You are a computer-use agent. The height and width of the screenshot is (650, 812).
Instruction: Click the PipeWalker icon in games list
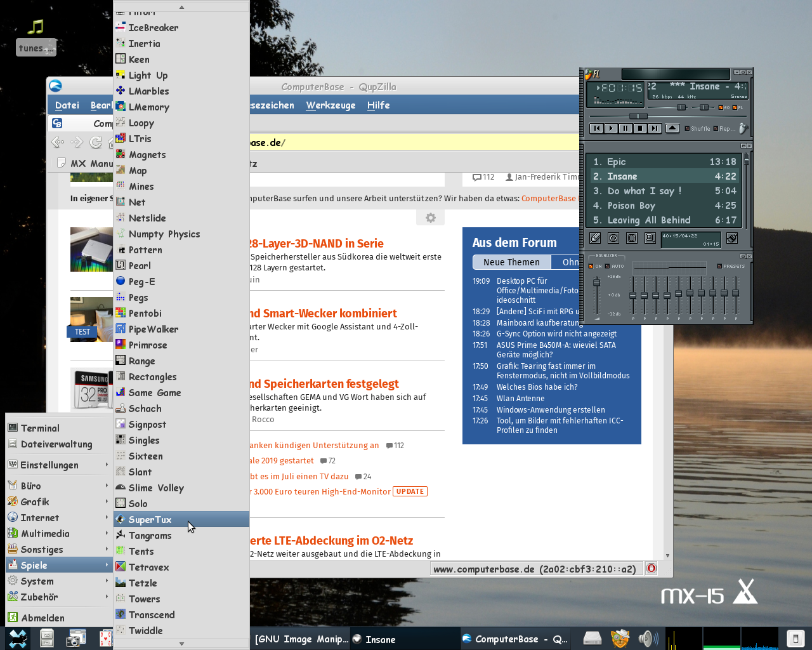(121, 329)
